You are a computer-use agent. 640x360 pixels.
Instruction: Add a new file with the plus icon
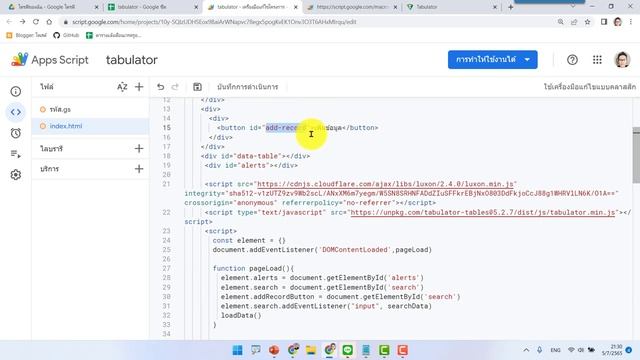pyautogui.click(x=139, y=87)
